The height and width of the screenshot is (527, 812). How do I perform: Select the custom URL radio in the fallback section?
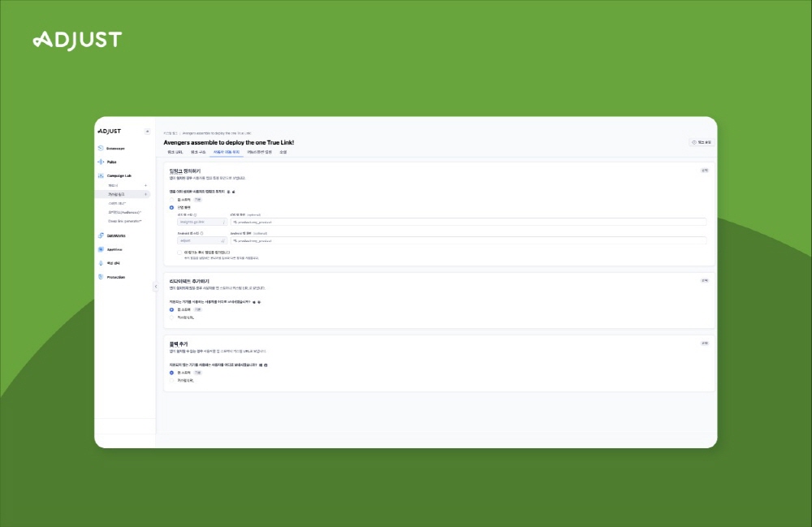[x=172, y=381]
